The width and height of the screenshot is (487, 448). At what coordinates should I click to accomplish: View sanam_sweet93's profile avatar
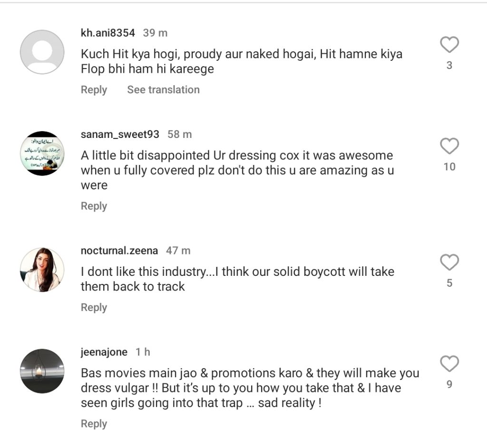coord(42,154)
